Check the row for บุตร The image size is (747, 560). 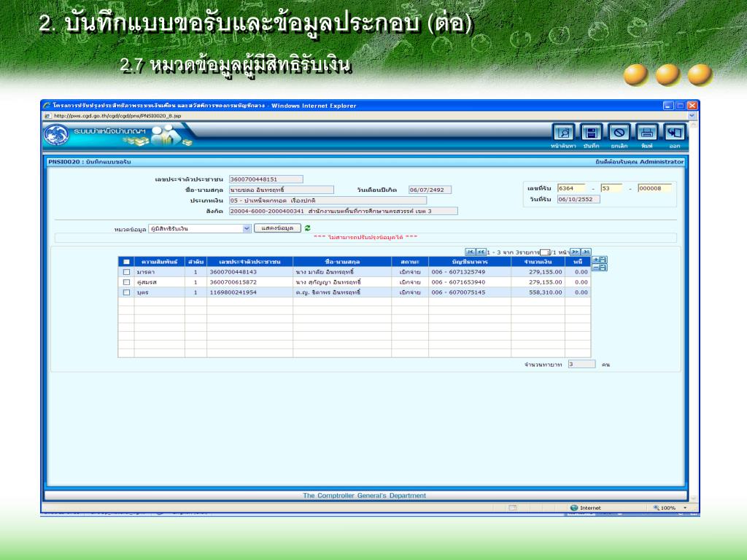pos(126,292)
